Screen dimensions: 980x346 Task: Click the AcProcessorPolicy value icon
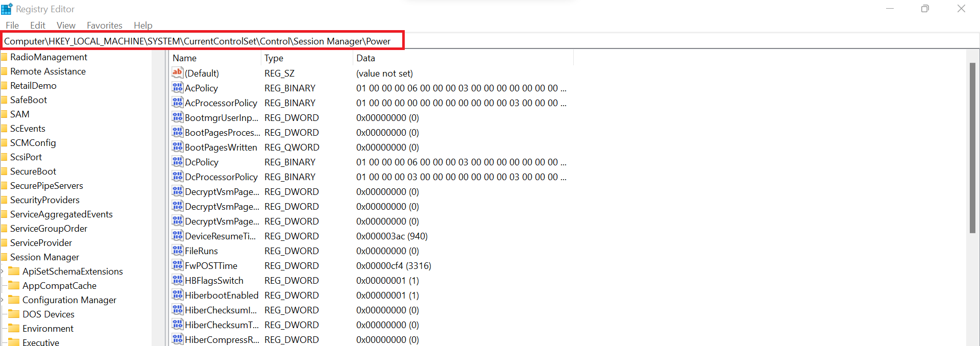[177, 103]
